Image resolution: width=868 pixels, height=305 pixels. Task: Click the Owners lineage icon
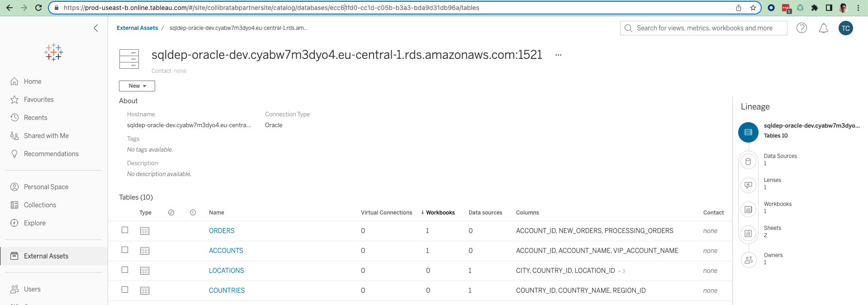748,260
